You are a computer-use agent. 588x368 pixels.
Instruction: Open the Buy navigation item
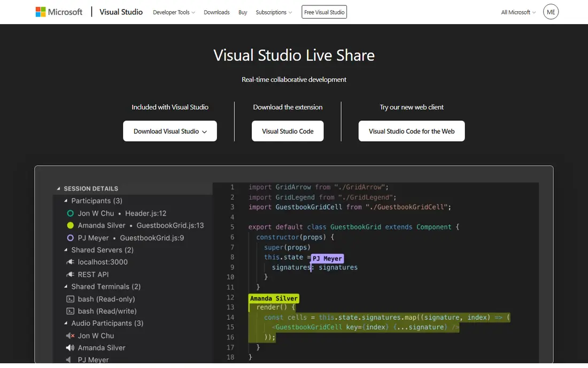pos(243,12)
